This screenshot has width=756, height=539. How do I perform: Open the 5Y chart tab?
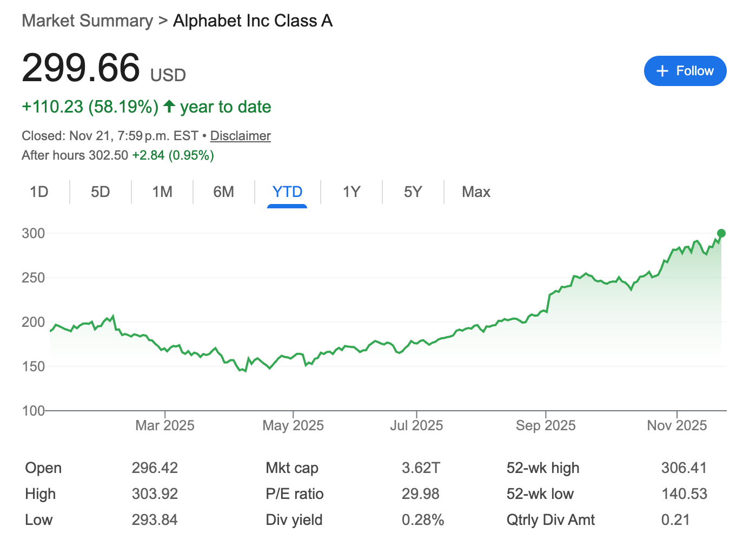coord(413,192)
